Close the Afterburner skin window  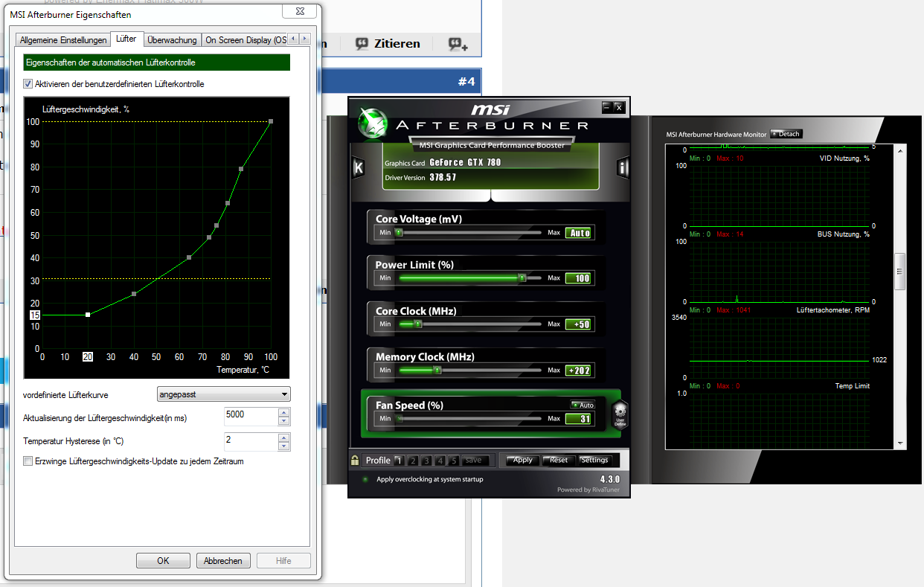(x=619, y=107)
